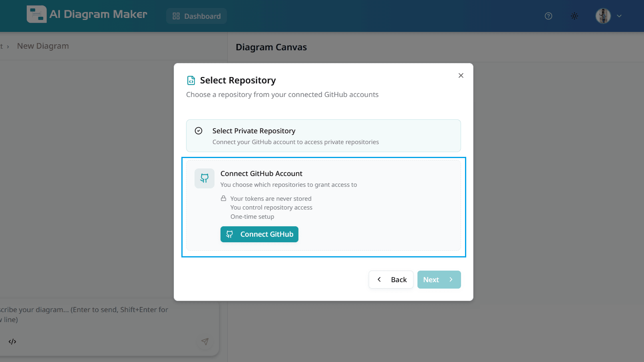Click the code </> icon in the chat box
644x362 pixels.
[x=12, y=342]
